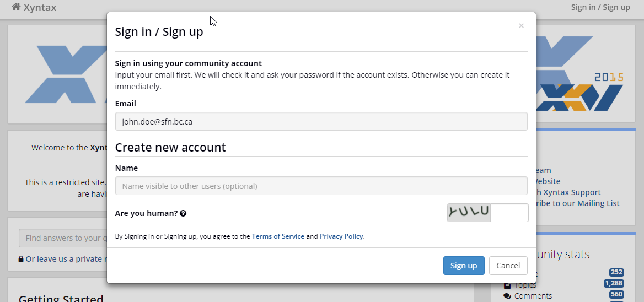Click the Xyntax brand title in header
644x302 pixels.
click(x=40, y=7)
